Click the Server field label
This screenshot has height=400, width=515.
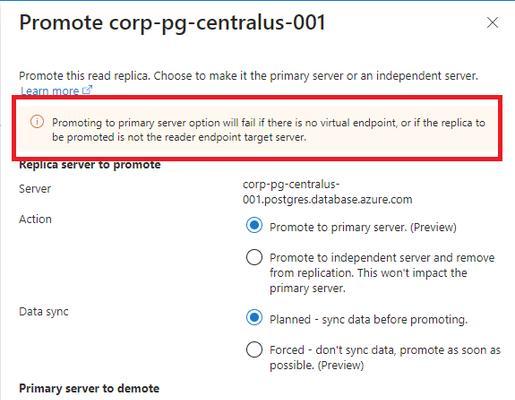point(35,189)
